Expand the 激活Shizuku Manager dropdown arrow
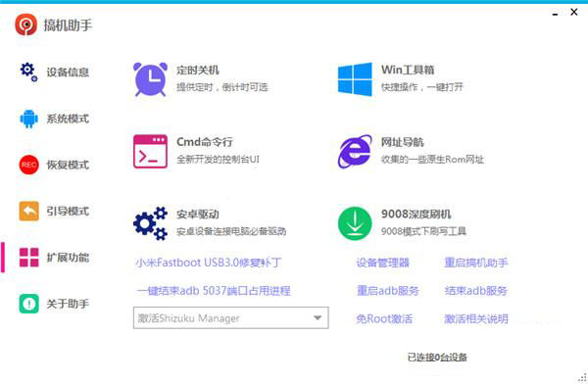588x384 pixels. click(318, 318)
